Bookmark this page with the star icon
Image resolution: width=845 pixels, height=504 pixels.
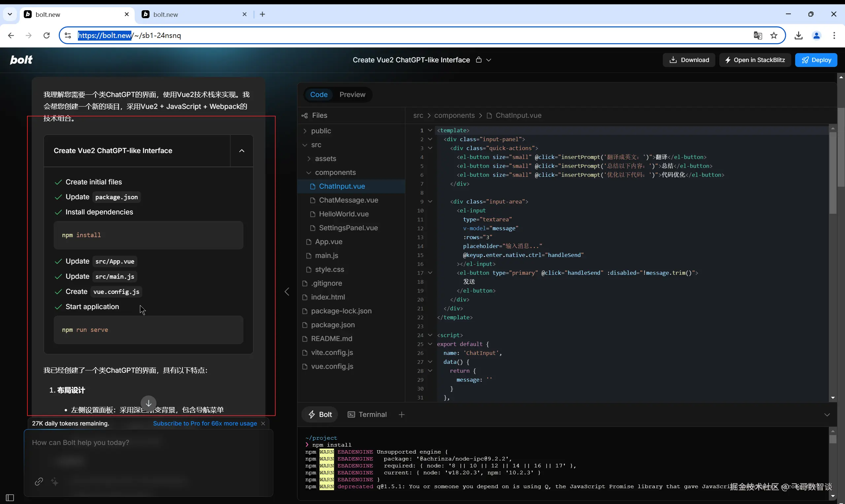(x=774, y=35)
